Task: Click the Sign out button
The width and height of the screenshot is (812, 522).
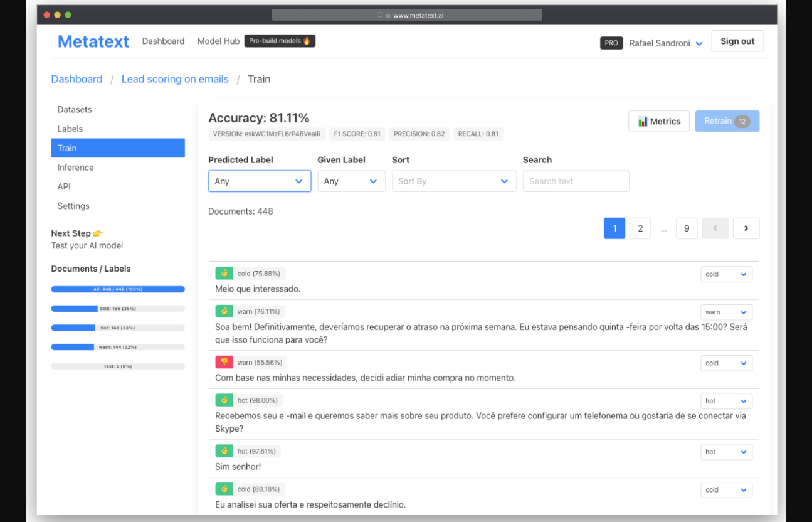Action: point(737,41)
